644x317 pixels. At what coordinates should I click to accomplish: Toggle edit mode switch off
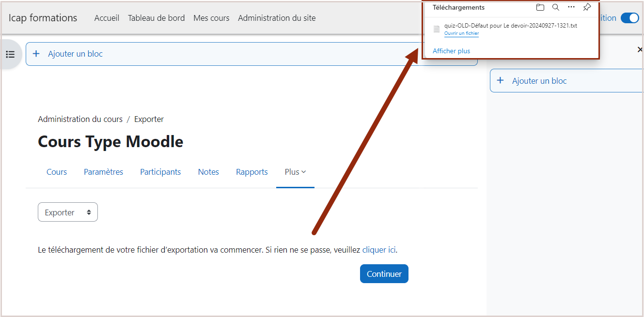(630, 18)
